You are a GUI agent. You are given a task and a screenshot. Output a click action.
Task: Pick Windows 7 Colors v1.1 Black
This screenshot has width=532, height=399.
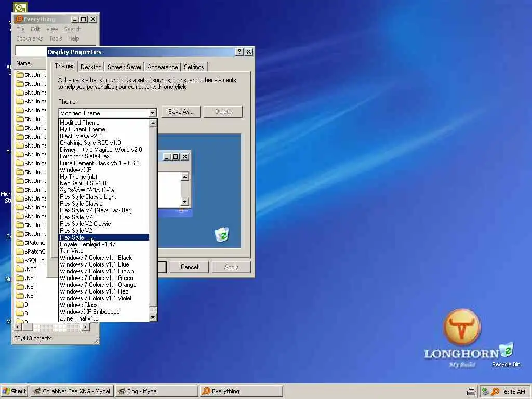pyautogui.click(x=104, y=258)
